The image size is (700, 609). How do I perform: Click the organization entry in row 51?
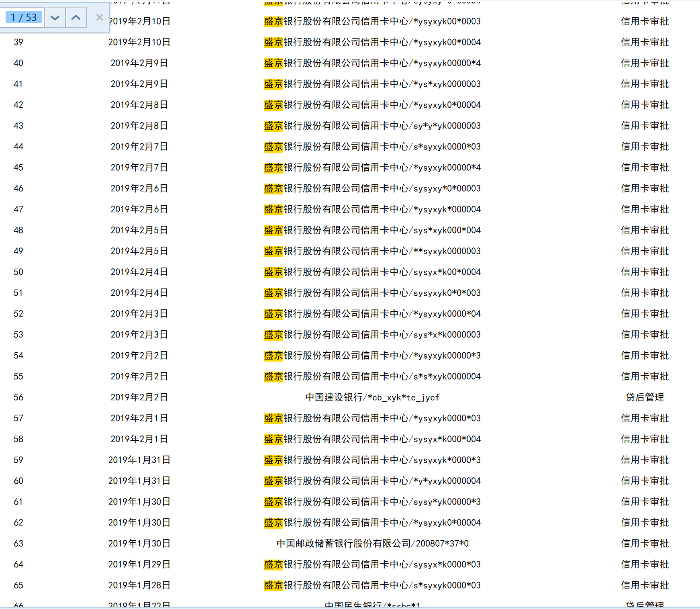372,293
